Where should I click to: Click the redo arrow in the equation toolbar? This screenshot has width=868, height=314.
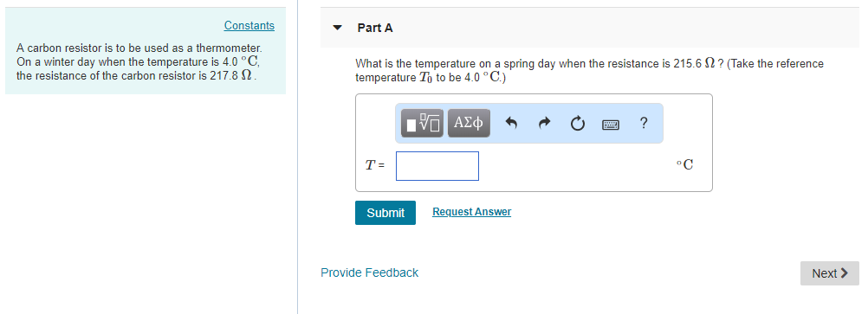[x=545, y=124]
